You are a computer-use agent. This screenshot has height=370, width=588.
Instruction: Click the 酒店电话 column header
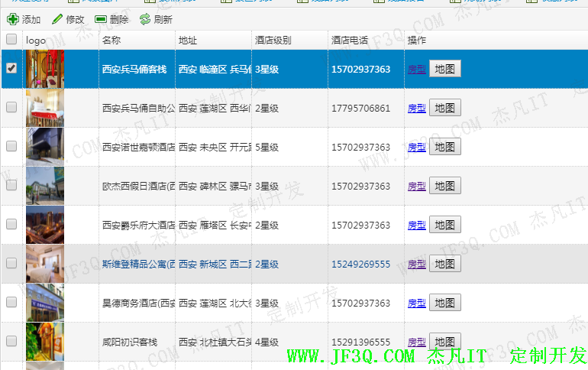point(350,40)
